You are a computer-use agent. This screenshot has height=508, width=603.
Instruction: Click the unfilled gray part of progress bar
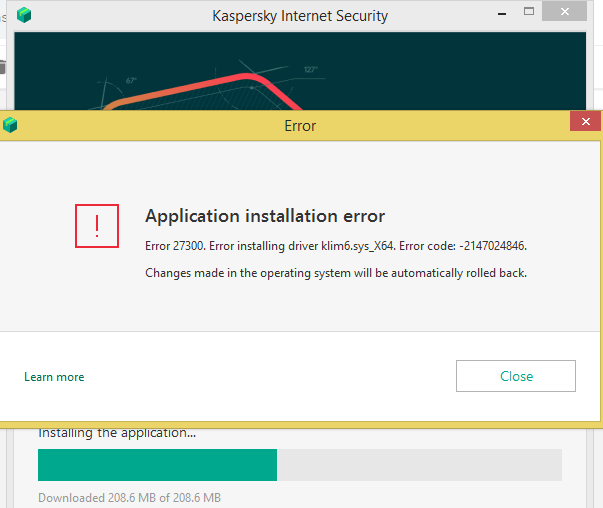pyautogui.click(x=419, y=465)
